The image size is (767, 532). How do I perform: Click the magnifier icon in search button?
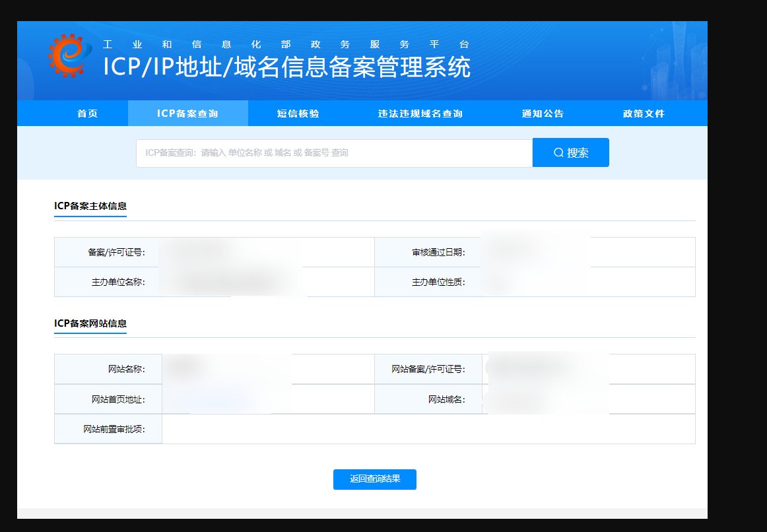[558, 153]
